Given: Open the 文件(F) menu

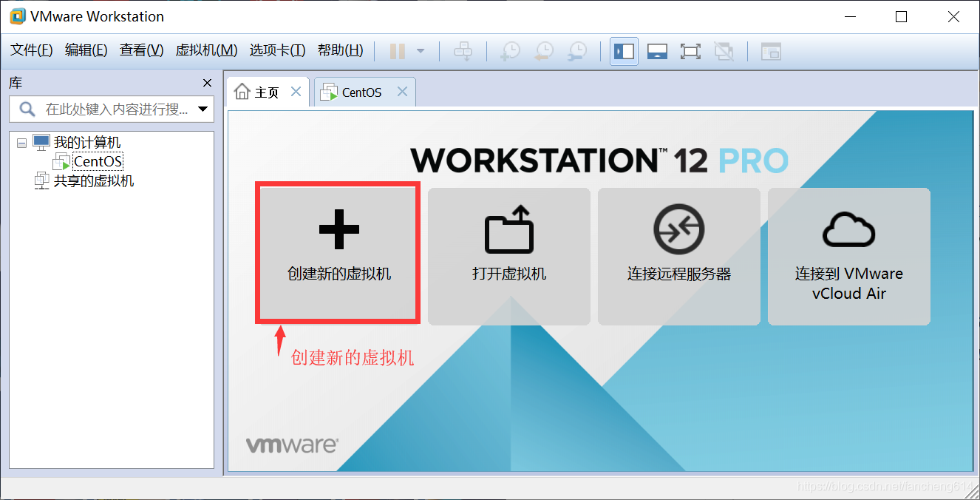Looking at the screenshot, I should [x=32, y=50].
